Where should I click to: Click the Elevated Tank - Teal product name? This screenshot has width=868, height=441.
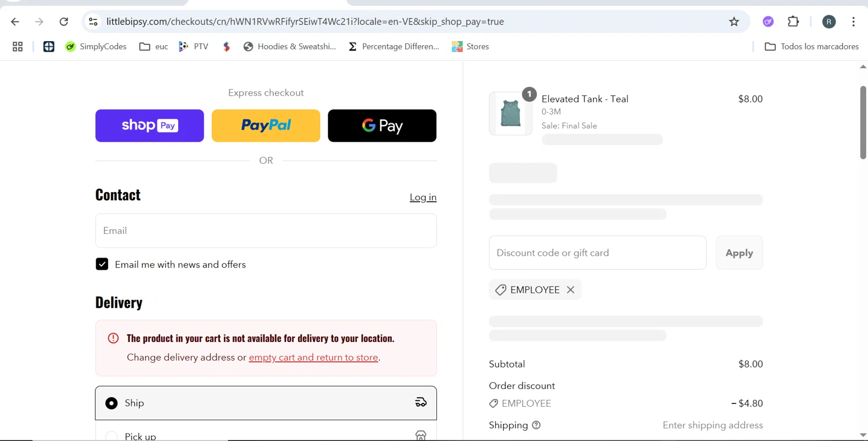click(585, 99)
